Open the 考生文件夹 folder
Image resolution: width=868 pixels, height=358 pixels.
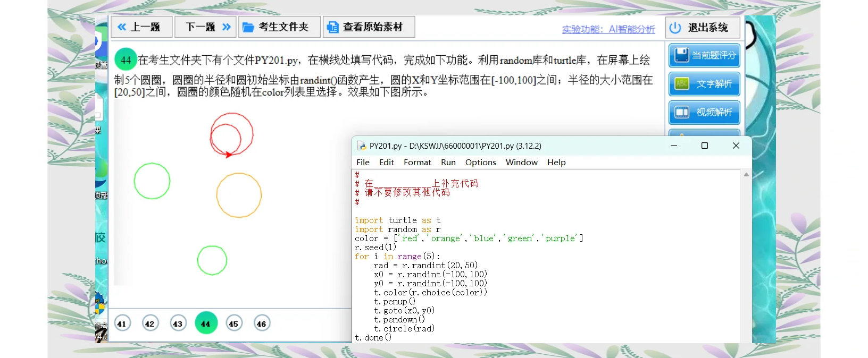click(279, 27)
